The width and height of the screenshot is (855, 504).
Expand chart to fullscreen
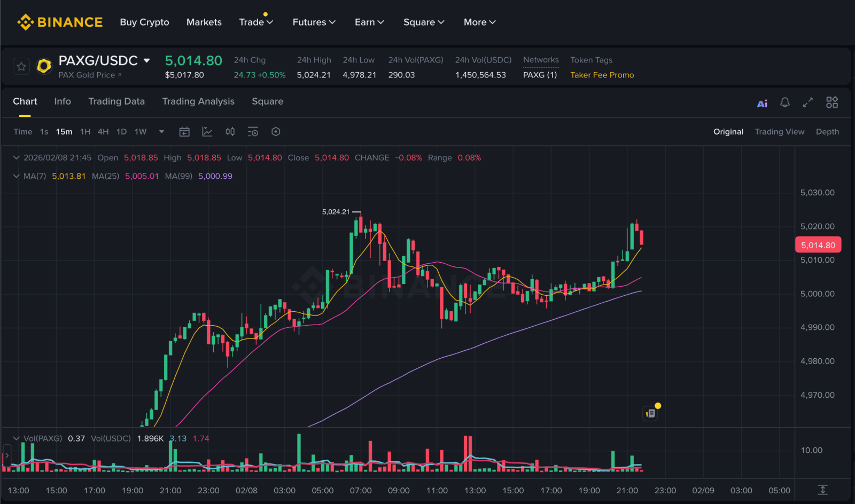coord(808,103)
